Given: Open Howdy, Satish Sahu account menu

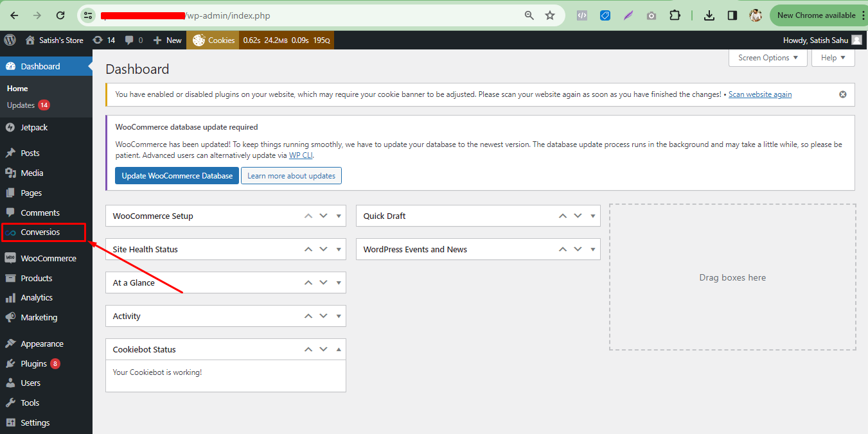Looking at the screenshot, I should click(x=822, y=40).
